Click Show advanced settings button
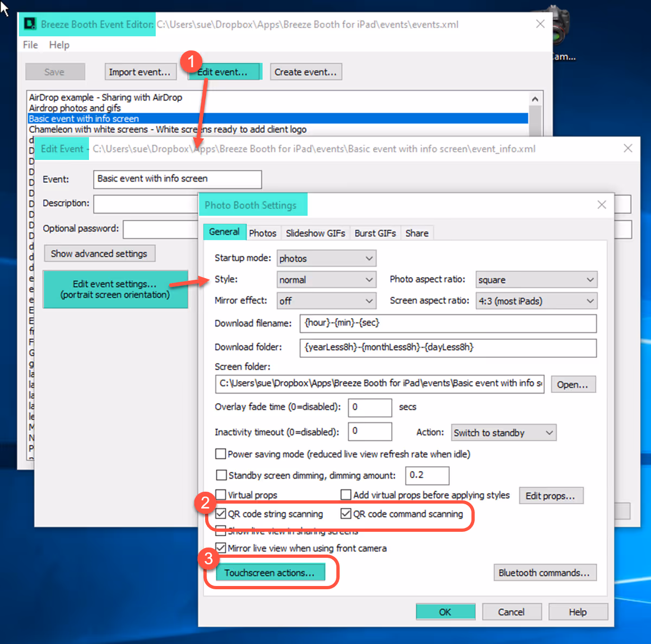This screenshot has width=651, height=644. (x=99, y=254)
